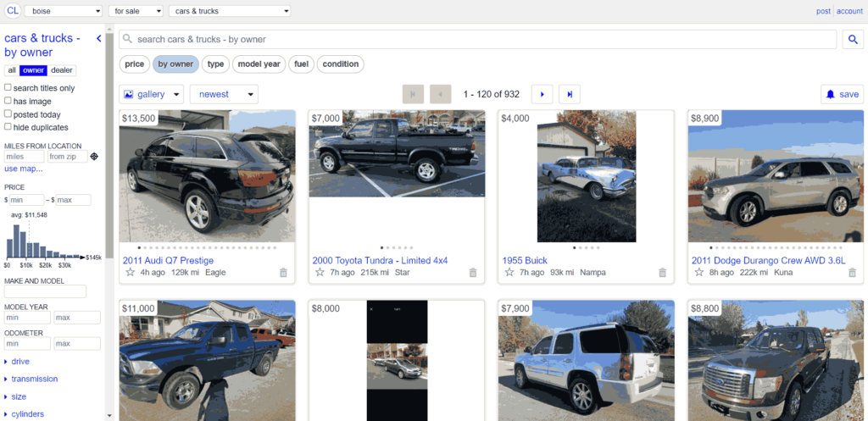The image size is (868, 421).
Task: Click the 'use map...' link
Action: pyautogui.click(x=23, y=169)
